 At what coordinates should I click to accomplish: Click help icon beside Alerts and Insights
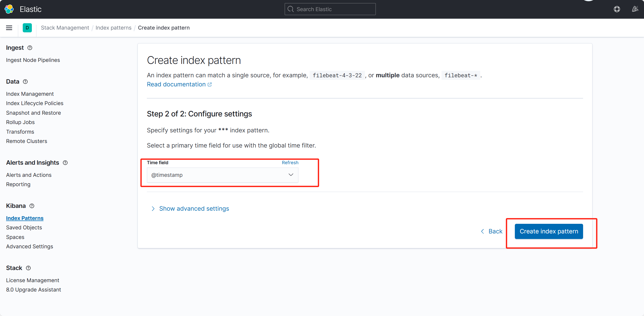(x=65, y=163)
